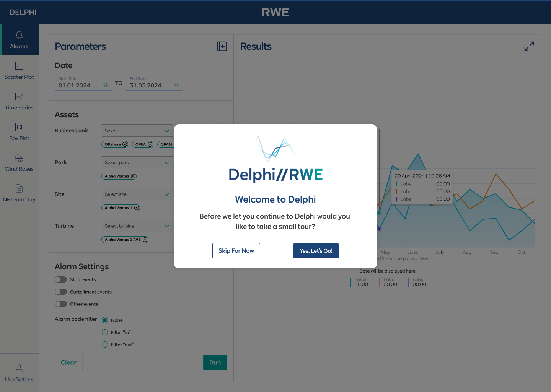Open the Select turbine dropdown
Viewport: 551px width, 392px height.
[x=137, y=226]
